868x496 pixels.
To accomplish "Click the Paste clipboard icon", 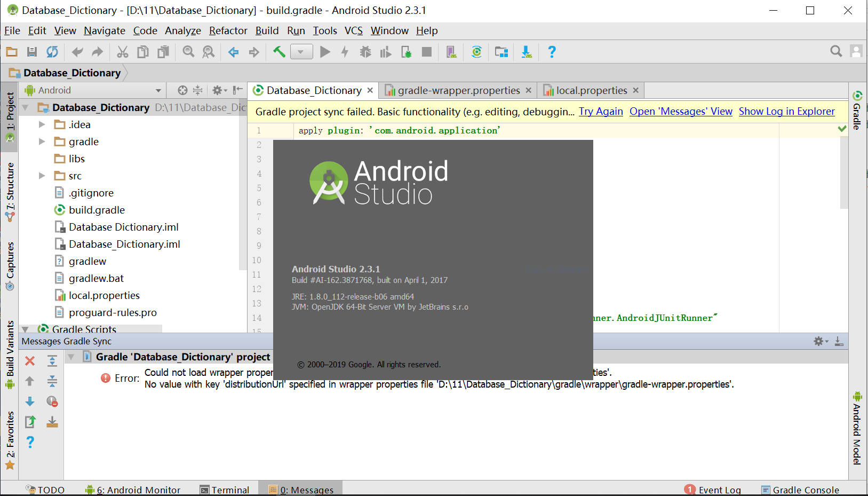I will 163,52.
